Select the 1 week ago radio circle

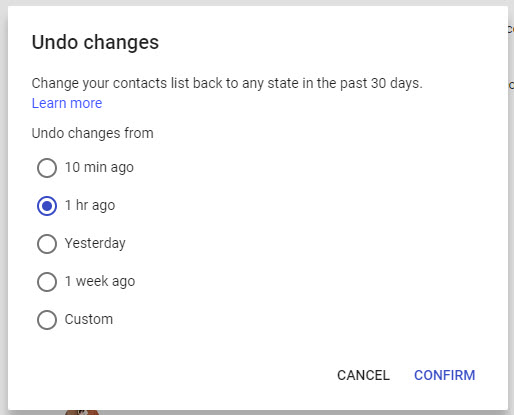(x=47, y=282)
